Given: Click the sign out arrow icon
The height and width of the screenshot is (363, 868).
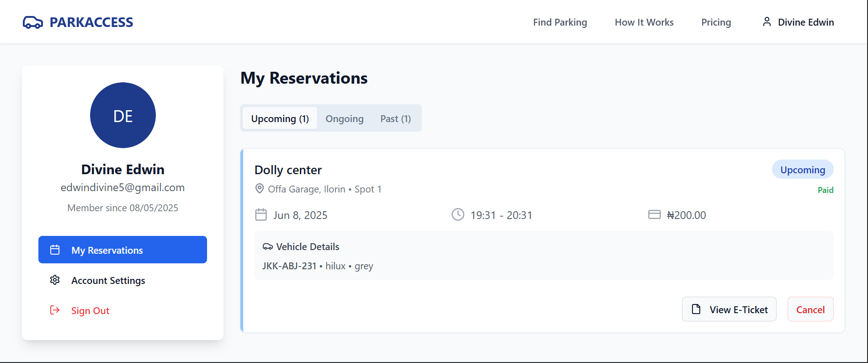Looking at the screenshot, I should pos(55,310).
